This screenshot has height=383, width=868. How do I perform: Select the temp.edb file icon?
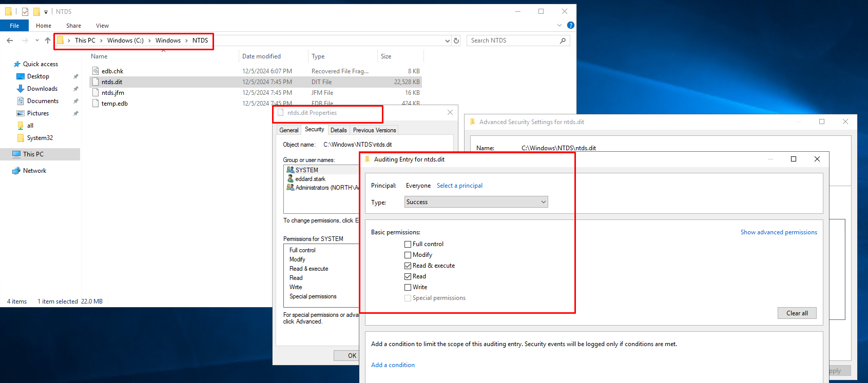[95, 104]
